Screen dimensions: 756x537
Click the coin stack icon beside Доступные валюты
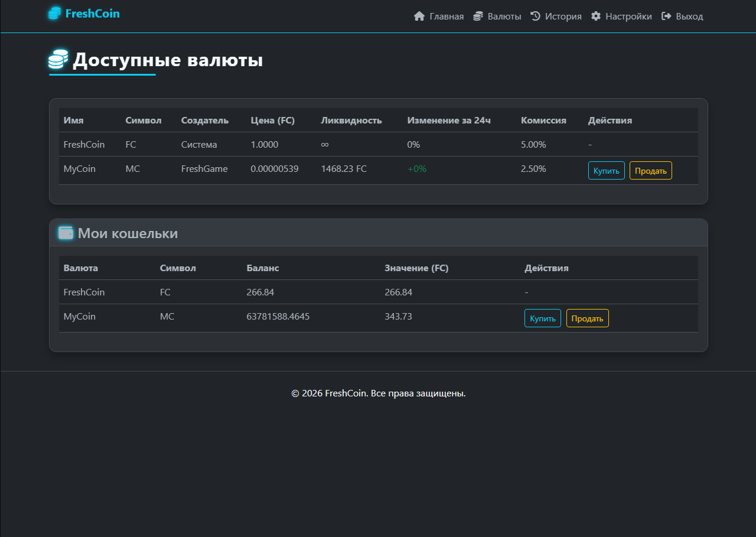[x=58, y=60]
